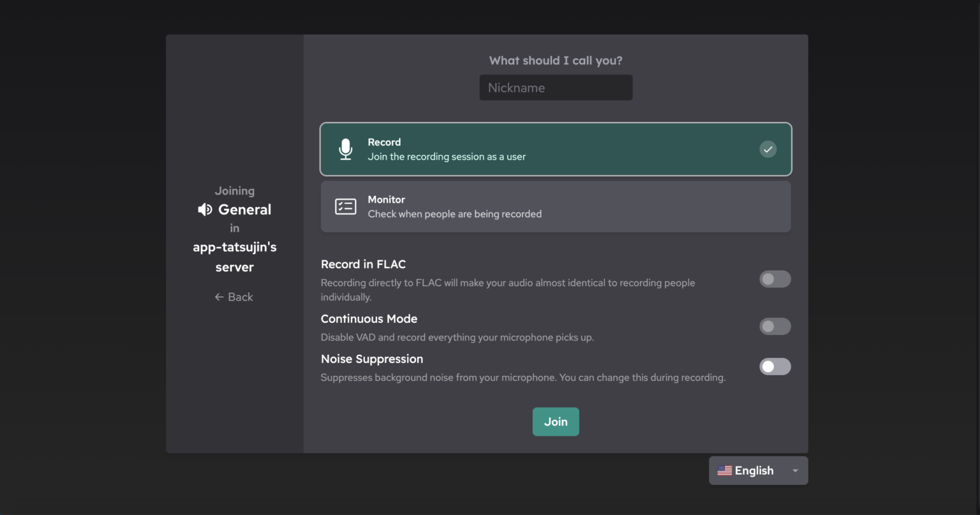Click the Continuous Mode heading
980x515 pixels.
(x=369, y=319)
